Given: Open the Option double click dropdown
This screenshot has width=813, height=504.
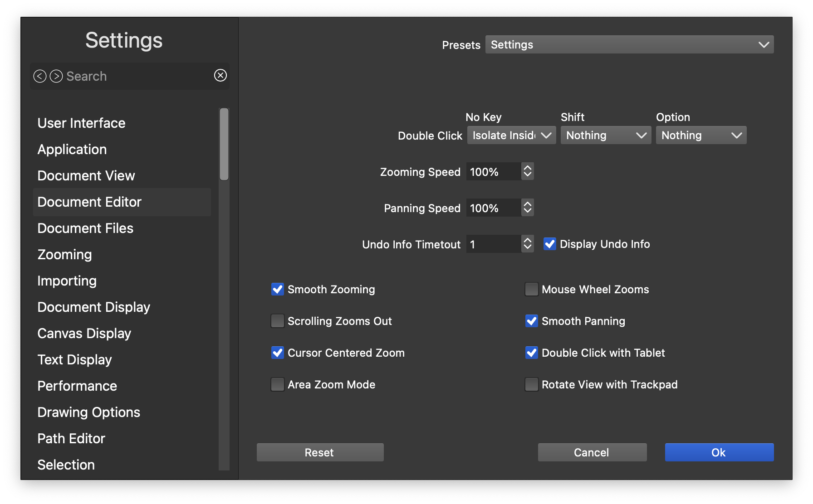Looking at the screenshot, I should point(701,135).
